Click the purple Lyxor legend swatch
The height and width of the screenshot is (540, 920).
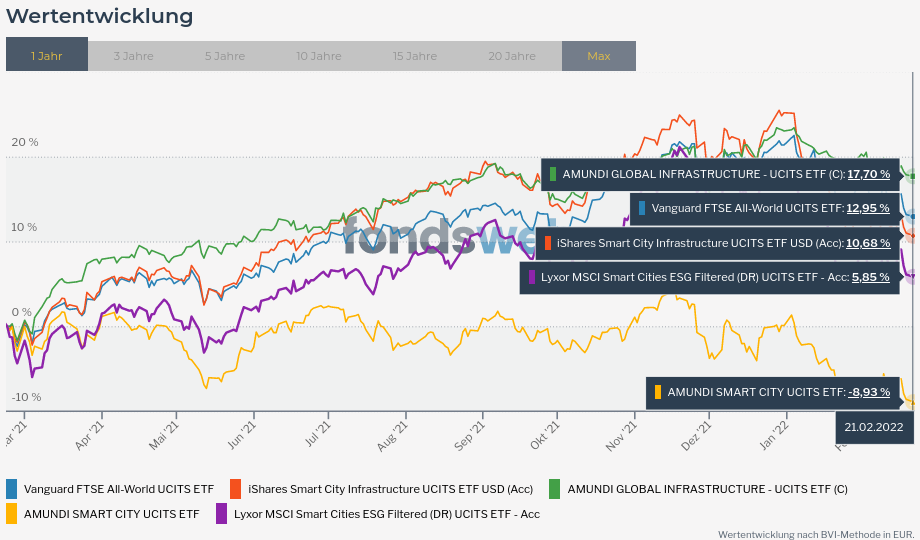pos(221,514)
